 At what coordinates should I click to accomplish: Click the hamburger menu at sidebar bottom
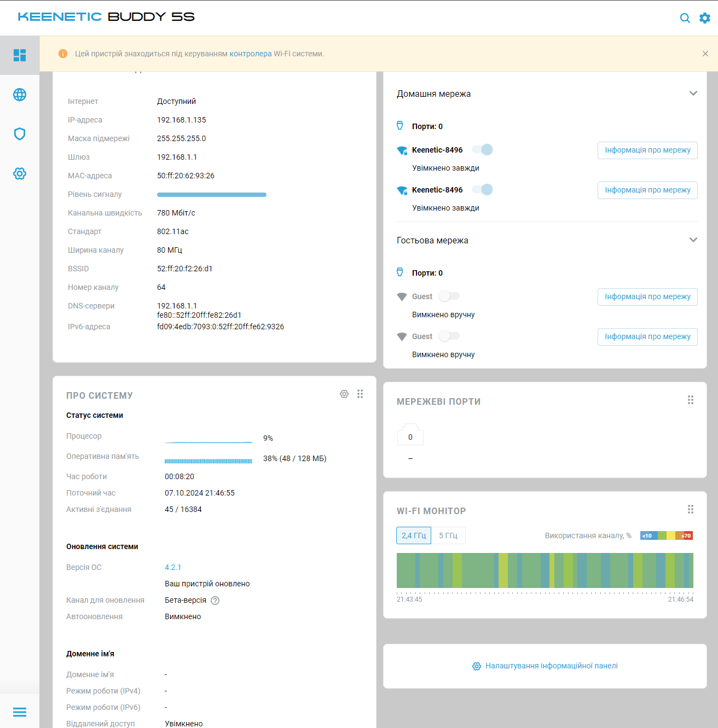20,712
